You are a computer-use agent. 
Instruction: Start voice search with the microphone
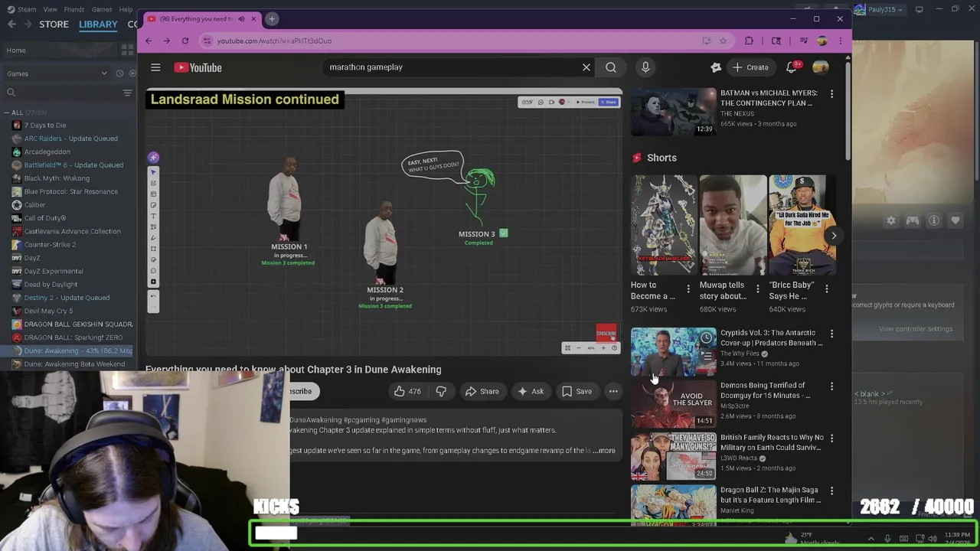click(x=645, y=67)
